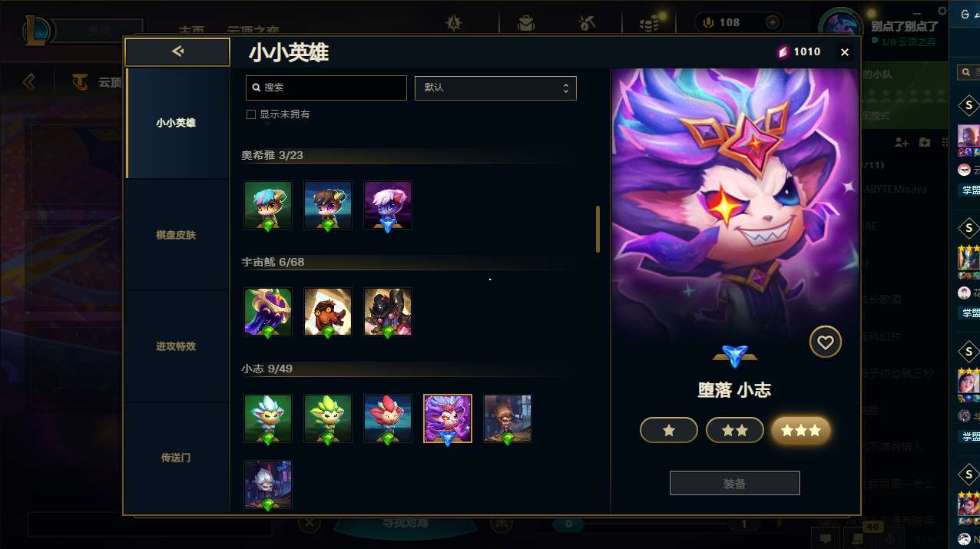This screenshot has width=980, height=549.
Task: Open the 传送门 tab
Action: point(177,458)
